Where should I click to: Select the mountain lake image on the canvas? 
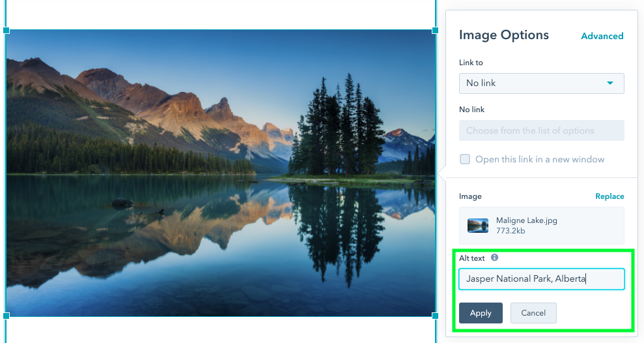pos(220,173)
